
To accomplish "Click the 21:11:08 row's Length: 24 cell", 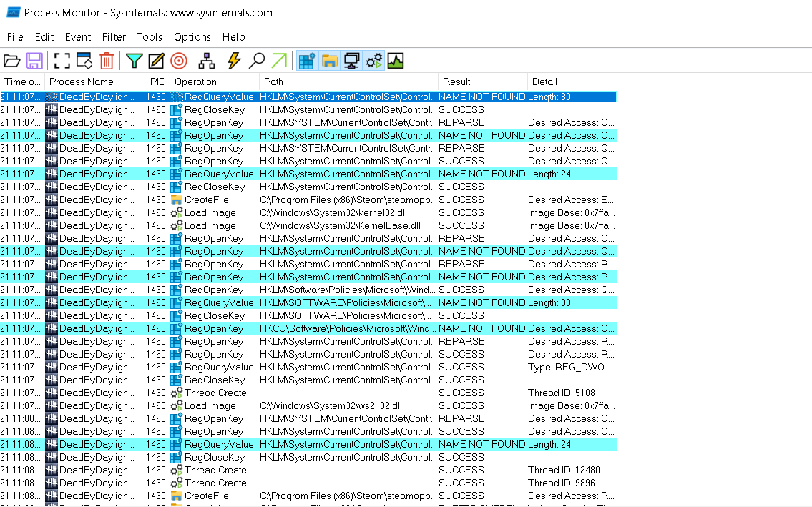I will pos(549,444).
